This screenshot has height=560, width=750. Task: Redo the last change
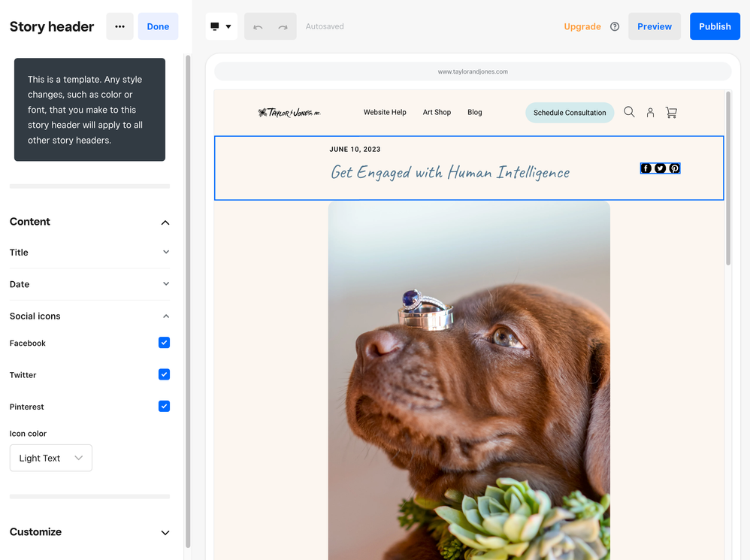click(283, 27)
